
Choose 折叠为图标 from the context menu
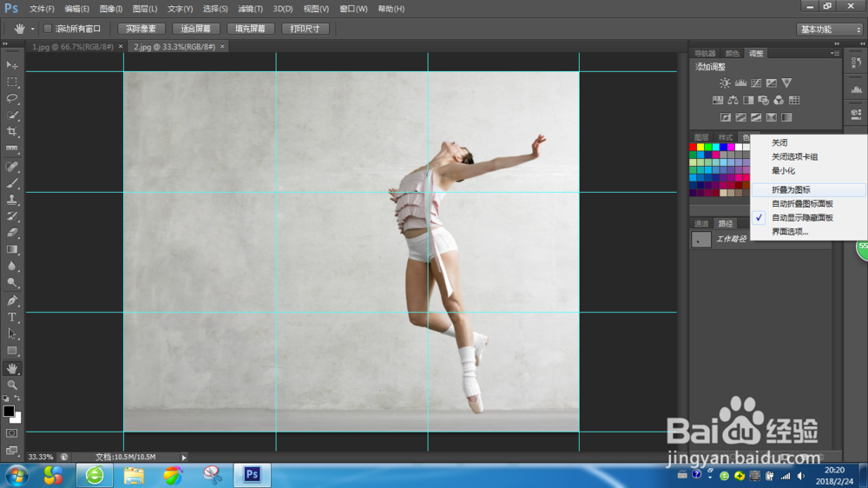[x=791, y=189]
